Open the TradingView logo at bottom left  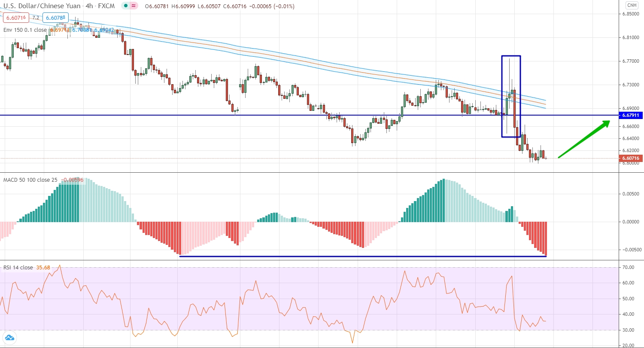[x=9, y=338]
